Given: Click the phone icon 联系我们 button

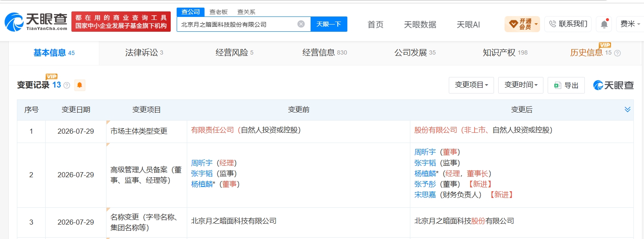Looking at the screenshot, I should 568,24.
